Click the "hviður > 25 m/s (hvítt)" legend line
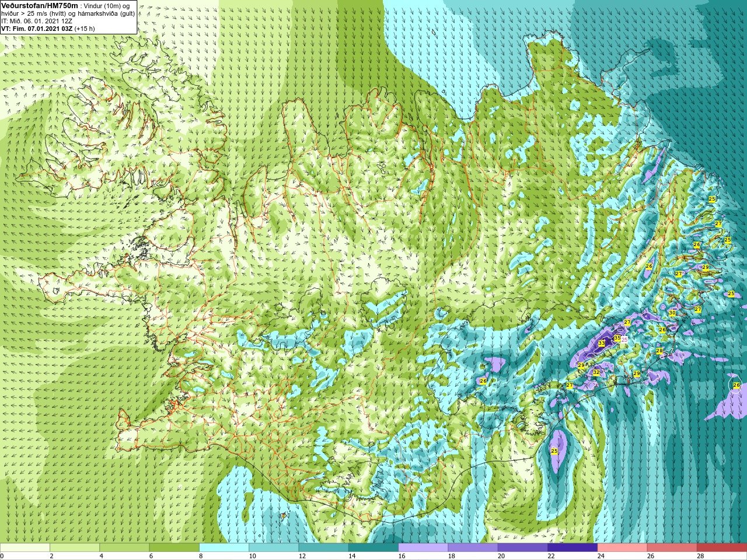The height and width of the screenshot is (560, 747). coord(34,13)
